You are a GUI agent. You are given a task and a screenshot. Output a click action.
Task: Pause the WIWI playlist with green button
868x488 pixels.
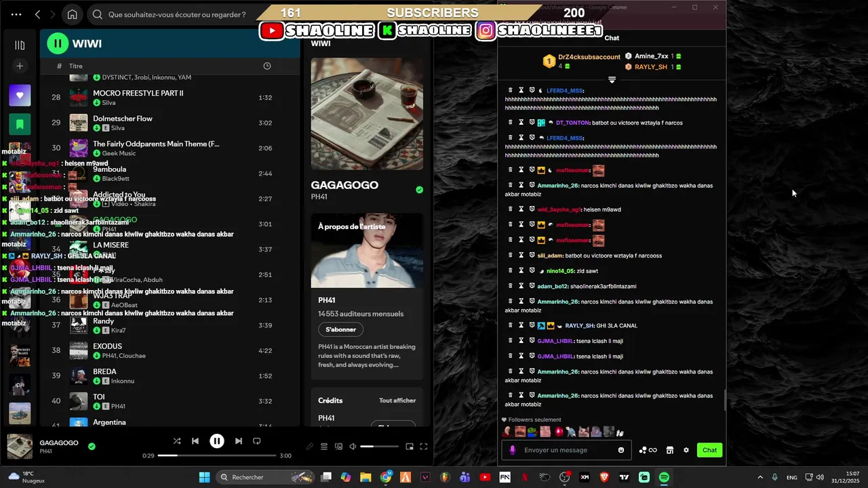[x=58, y=43]
